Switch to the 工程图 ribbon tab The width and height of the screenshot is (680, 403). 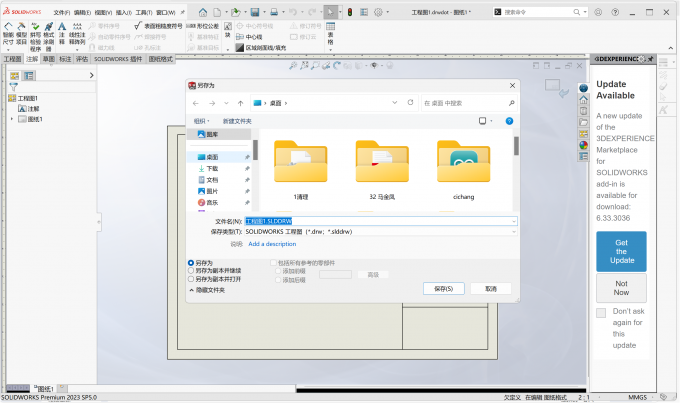click(x=12, y=59)
